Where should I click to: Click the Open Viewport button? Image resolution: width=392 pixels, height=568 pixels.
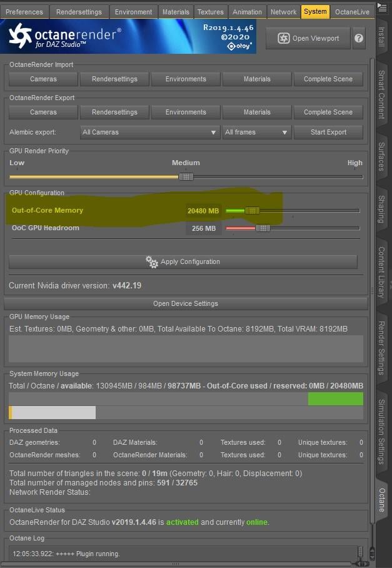pyautogui.click(x=308, y=38)
